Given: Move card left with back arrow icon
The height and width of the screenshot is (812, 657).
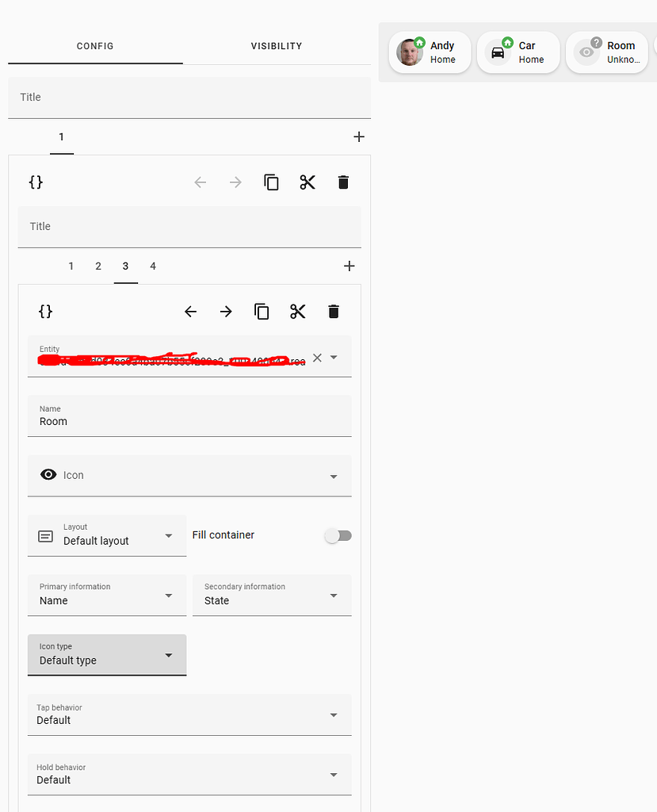Looking at the screenshot, I should click(x=190, y=311).
